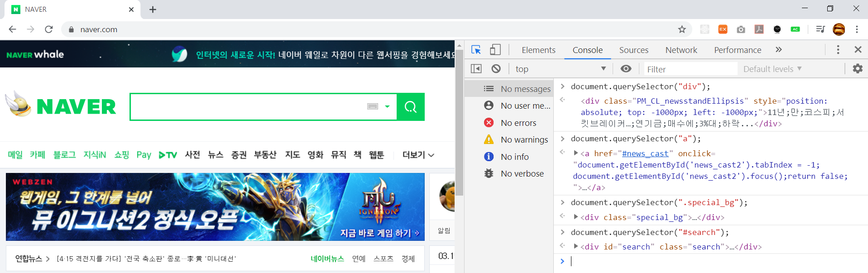
Task: Click the dark round extension icon
Action: tap(777, 29)
